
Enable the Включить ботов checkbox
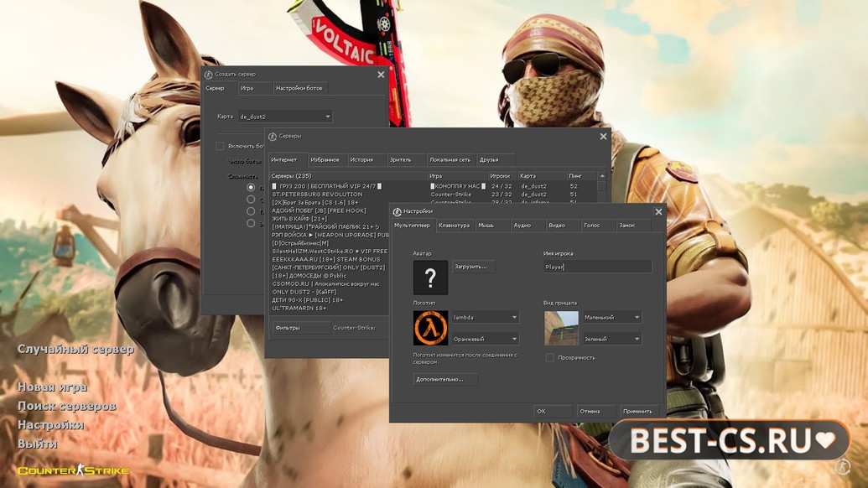(x=220, y=146)
